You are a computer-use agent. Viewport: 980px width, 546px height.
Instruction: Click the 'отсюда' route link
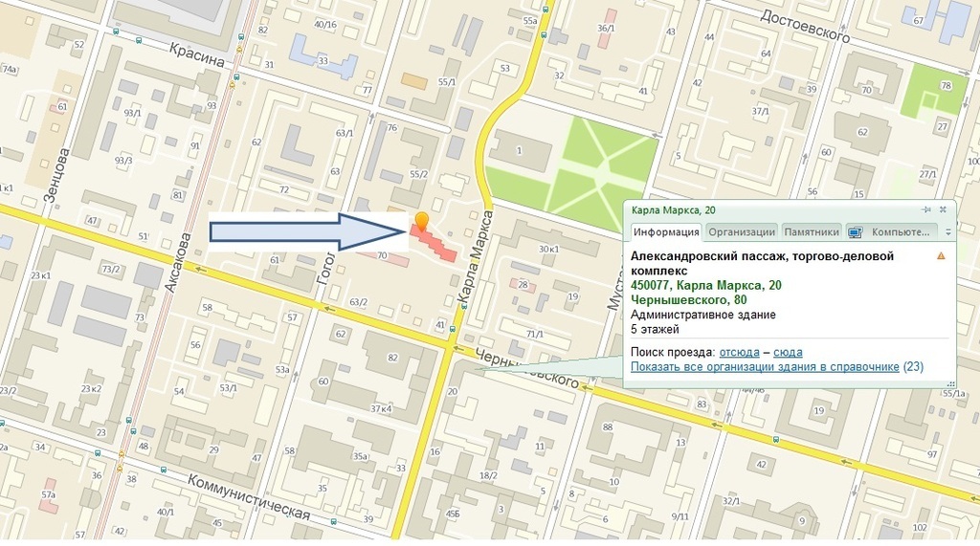739,352
